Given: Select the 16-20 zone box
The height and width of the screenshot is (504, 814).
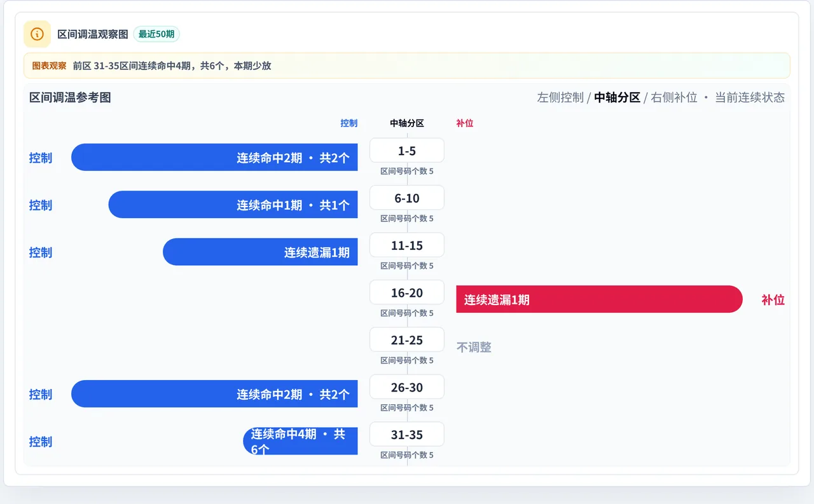Looking at the screenshot, I should tap(407, 293).
